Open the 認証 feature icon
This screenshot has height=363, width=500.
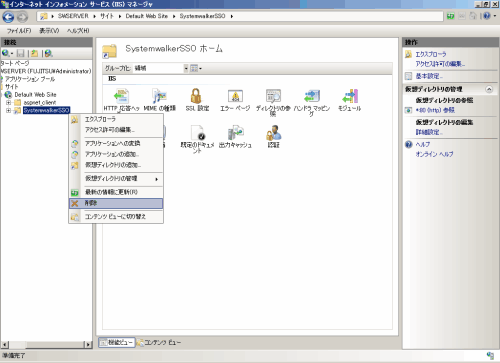pyautogui.click(x=273, y=133)
